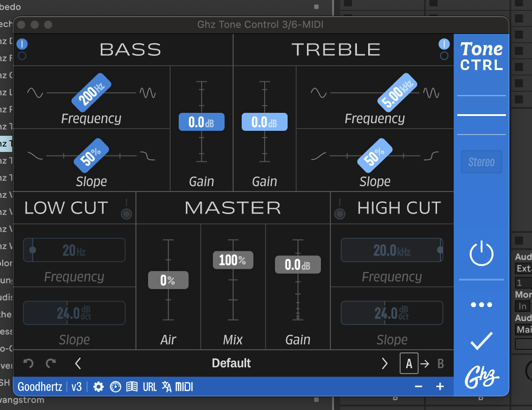
Task: Click the undo arrow above the footer
Action: point(28,363)
